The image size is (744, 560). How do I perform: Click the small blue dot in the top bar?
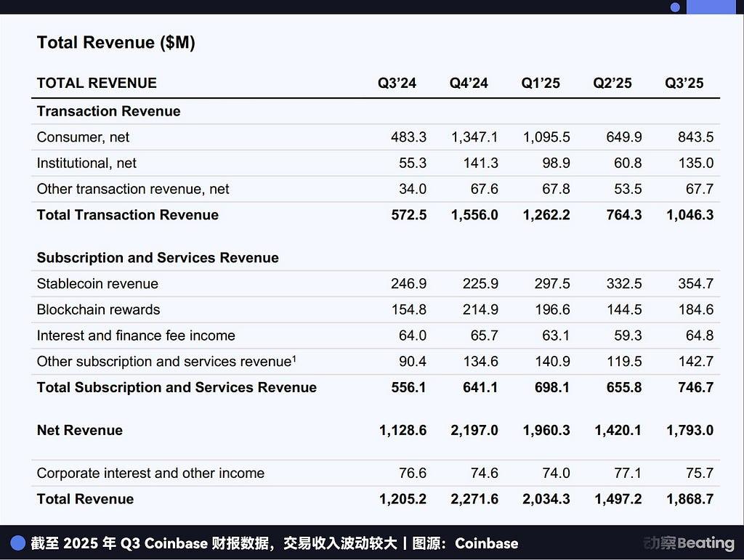point(675,7)
